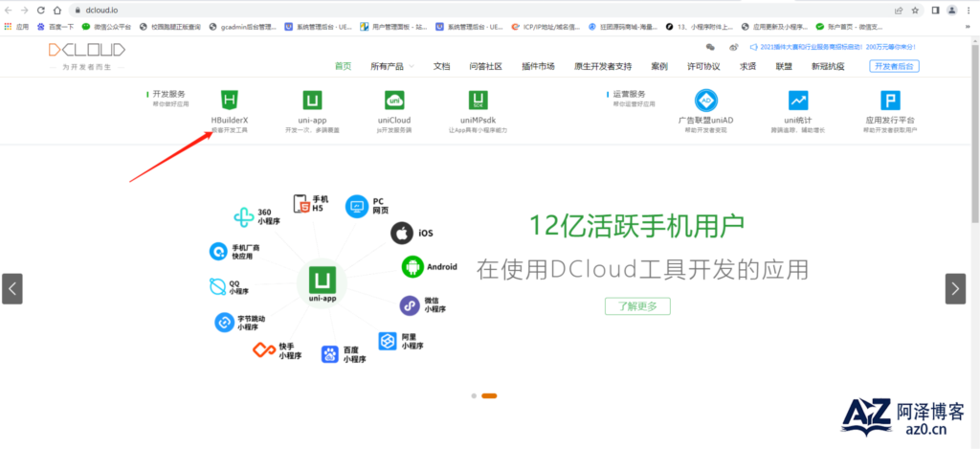The width and height of the screenshot is (980, 449).
Task: Click the 百度小程序 icon in diagram
Action: coord(330,354)
